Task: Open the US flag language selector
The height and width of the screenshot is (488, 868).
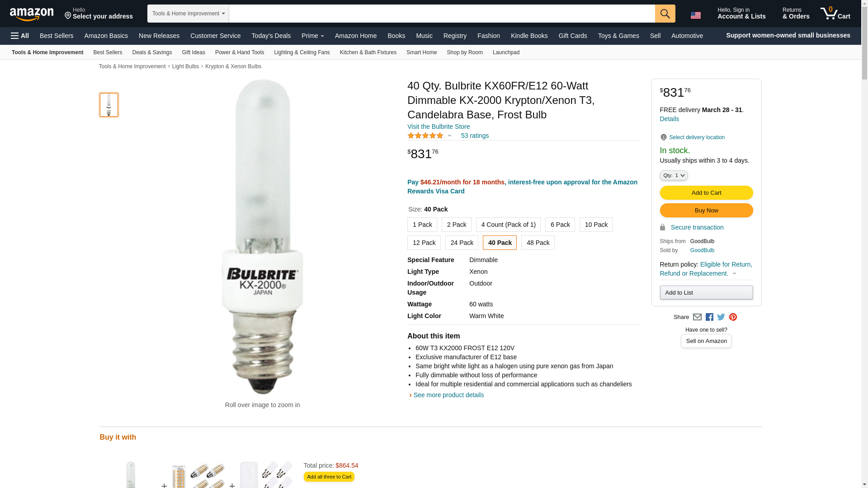Action: 695,15
